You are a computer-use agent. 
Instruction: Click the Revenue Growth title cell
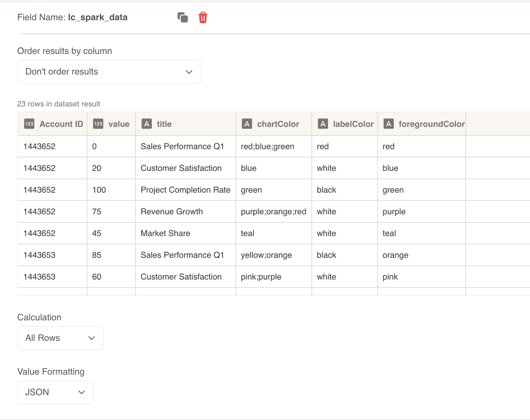186,211
